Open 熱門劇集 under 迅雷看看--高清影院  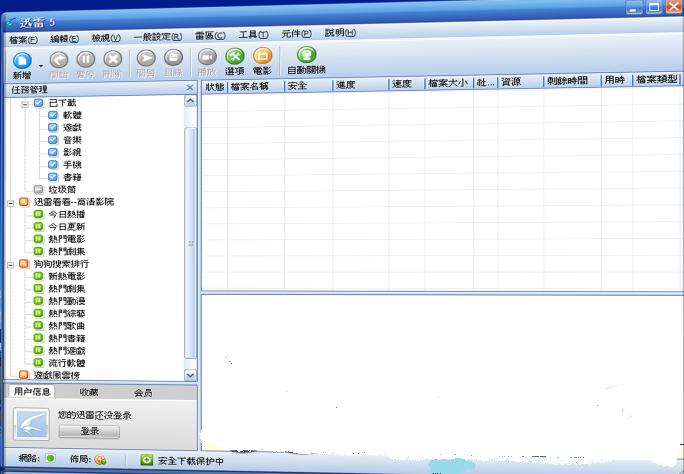coord(67,252)
